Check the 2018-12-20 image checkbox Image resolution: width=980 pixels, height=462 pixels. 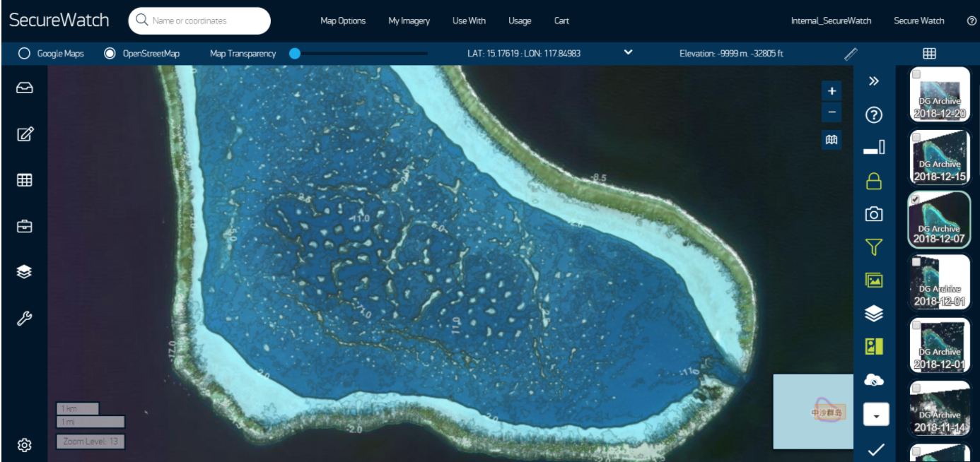(x=916, y=74)
